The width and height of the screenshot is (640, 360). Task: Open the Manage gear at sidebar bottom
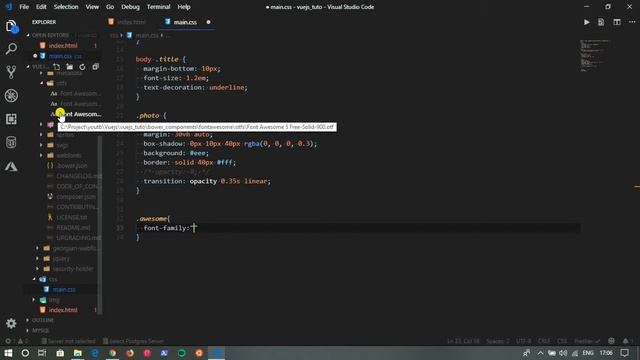click(11, 323)
